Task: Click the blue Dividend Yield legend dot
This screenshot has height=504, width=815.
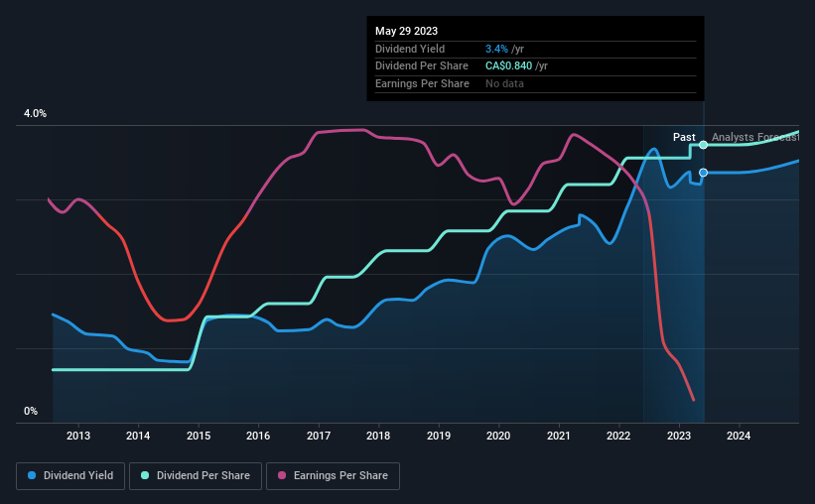Action: 32,475
